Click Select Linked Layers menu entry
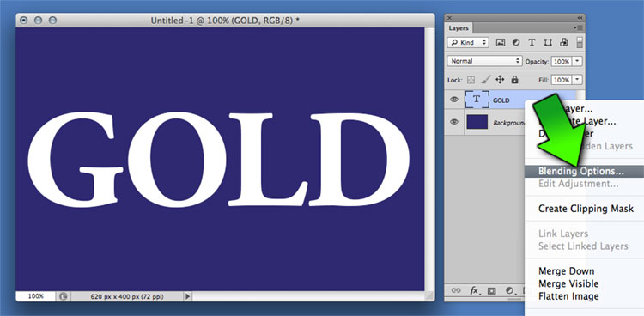This screenshot has height=316, width=644. 584,246
